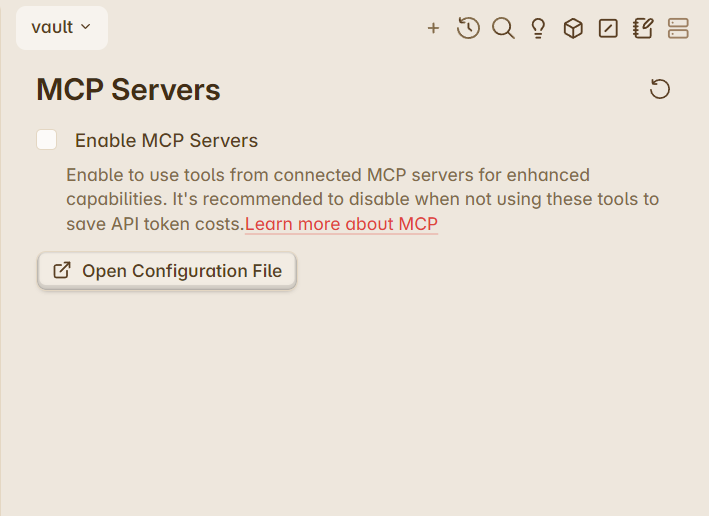The width and height of the screenshot is (709, 516).
Task: Click the vault name text
Action: 52,27
